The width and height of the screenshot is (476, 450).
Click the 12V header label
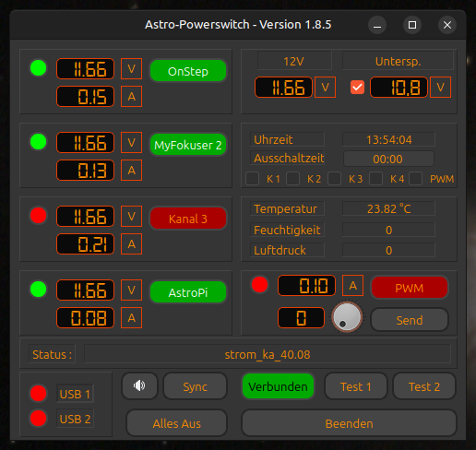(x=294, y=61)
